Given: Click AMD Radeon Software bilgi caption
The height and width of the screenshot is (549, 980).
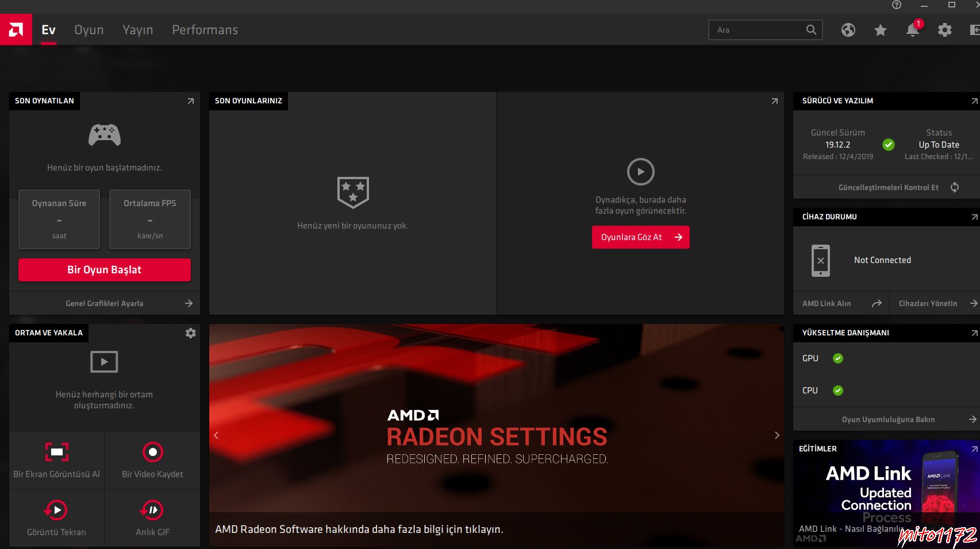Looking at the screenshot, I should tap(359, 529).
